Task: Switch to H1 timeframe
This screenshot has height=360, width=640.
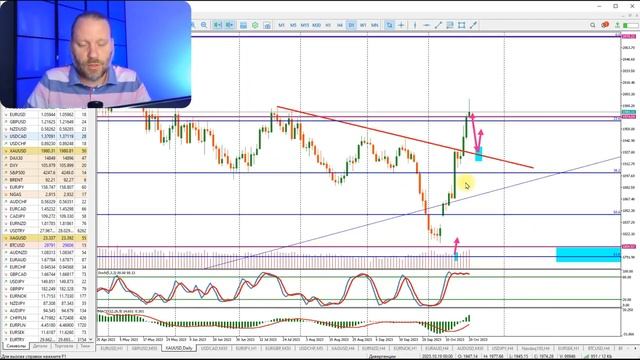Action: [328, 25]
